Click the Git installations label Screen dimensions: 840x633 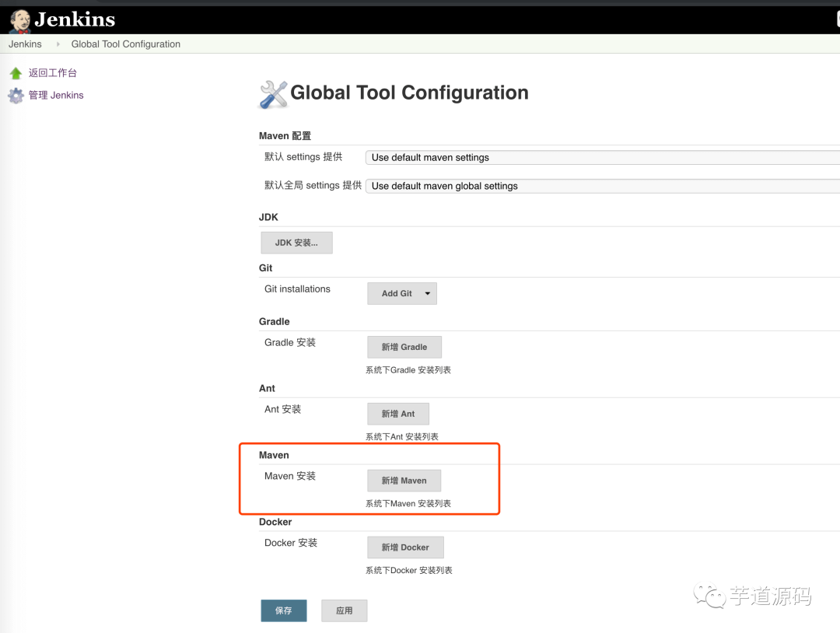click(297, 289)
